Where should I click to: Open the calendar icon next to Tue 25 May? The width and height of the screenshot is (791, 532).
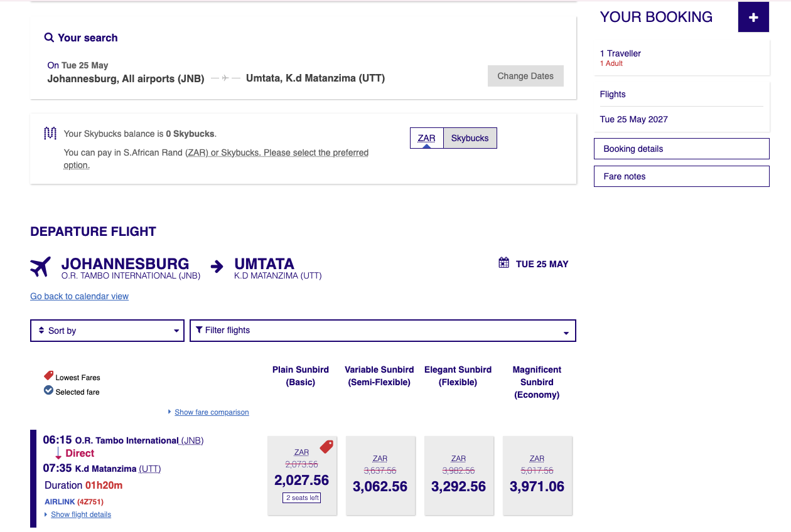pyautogui.click(x=503, y=263)
